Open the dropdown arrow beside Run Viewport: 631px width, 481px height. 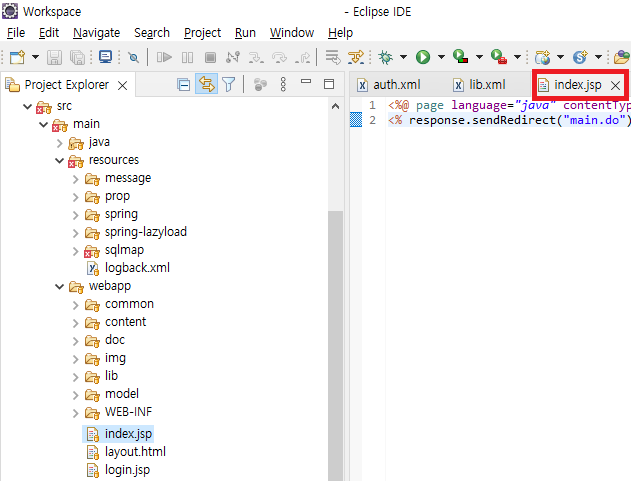[440, 58]
